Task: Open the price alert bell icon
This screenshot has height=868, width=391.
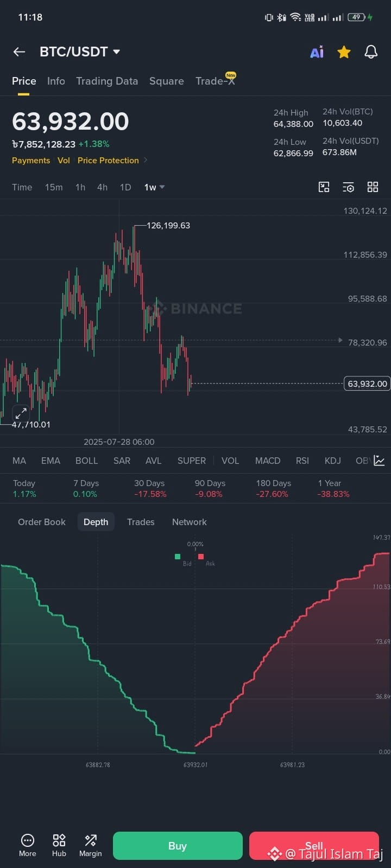Action: 371,52
